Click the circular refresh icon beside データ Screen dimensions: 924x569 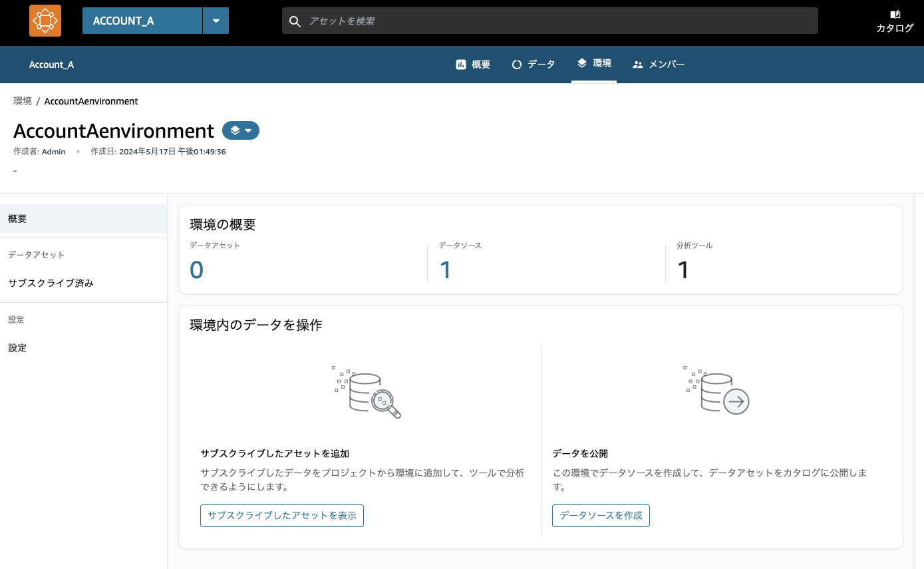click(517, 63)
